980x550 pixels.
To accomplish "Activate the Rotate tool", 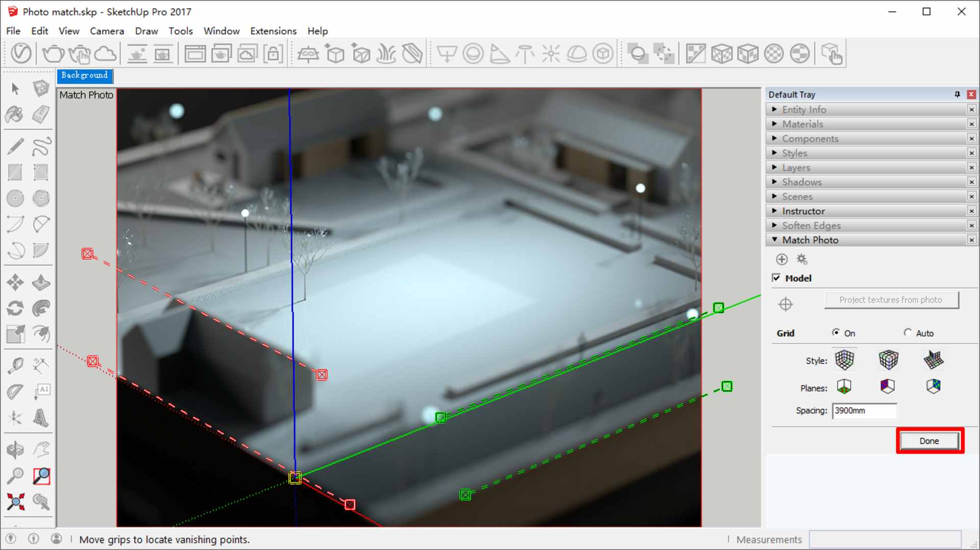I will coord(14,307).
